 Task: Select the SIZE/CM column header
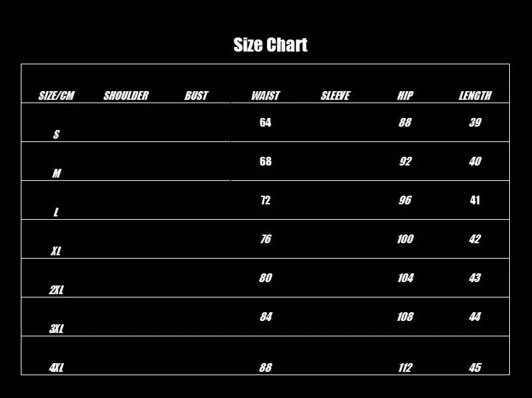pyautogui.click(x=56, y=96)
